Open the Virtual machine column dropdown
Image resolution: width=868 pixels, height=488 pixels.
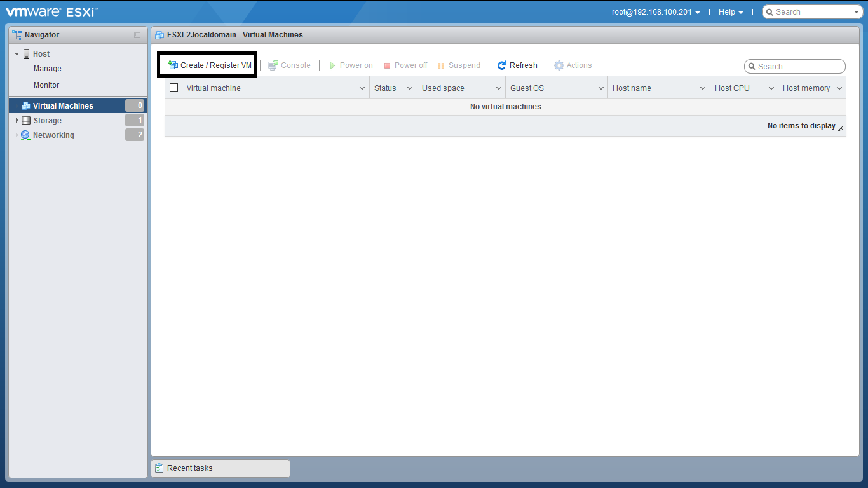pos(362,88)
